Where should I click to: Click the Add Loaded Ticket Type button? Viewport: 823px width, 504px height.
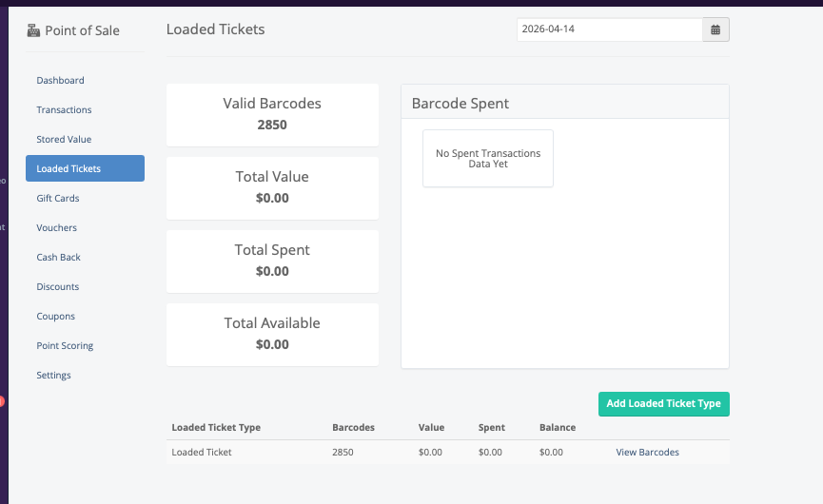tap(663, 403)
